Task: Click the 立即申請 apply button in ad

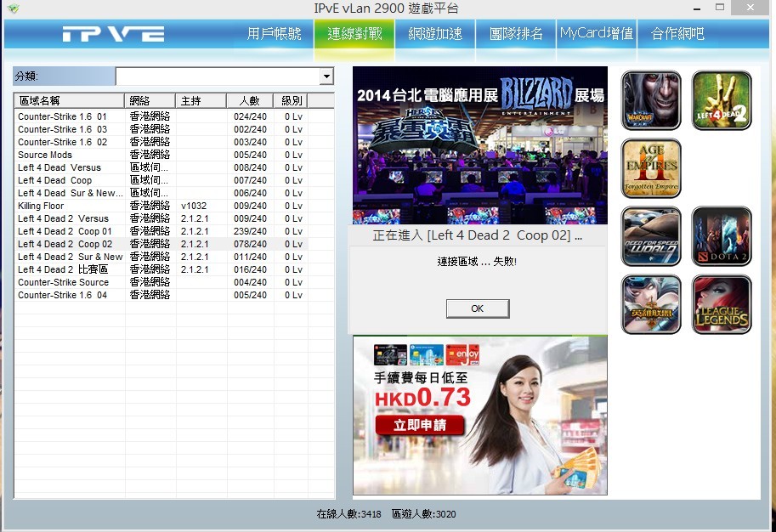Action: [420, 425]
